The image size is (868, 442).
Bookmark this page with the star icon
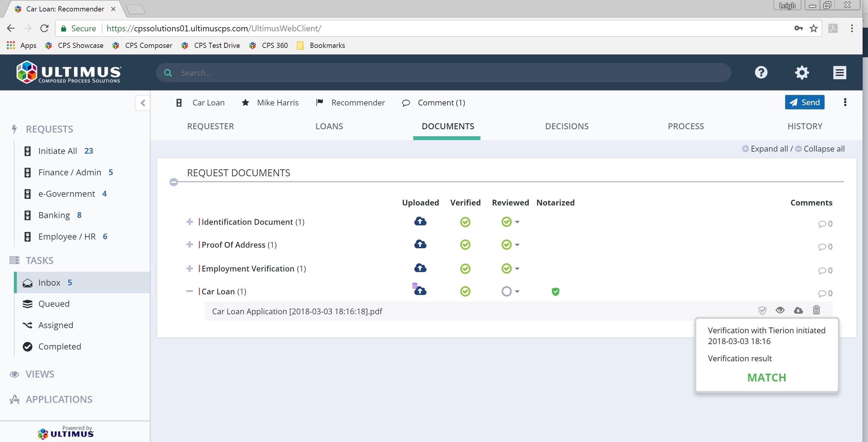point(813,28)
